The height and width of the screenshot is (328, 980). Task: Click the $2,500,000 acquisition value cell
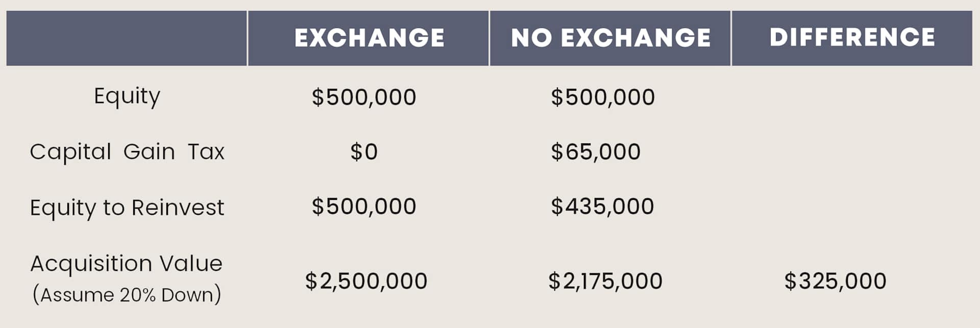366,281
